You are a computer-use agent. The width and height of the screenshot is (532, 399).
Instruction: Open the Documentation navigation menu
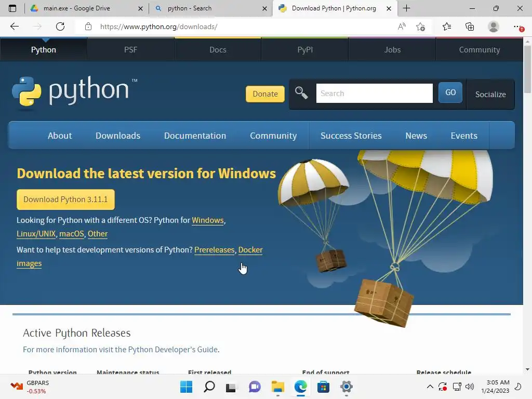[x=195, y=136]
